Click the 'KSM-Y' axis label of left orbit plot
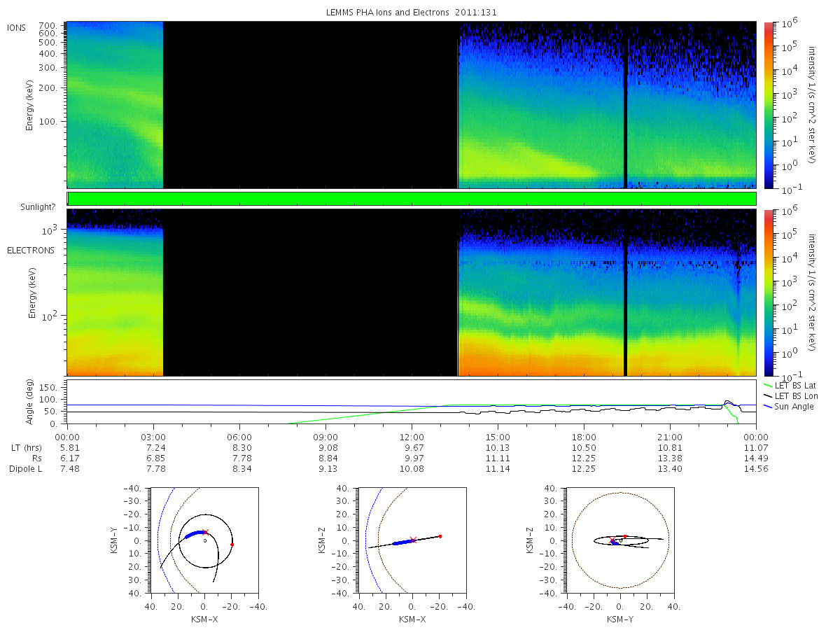The height and width of the screenshot is (630, 840). click(115, 540)
